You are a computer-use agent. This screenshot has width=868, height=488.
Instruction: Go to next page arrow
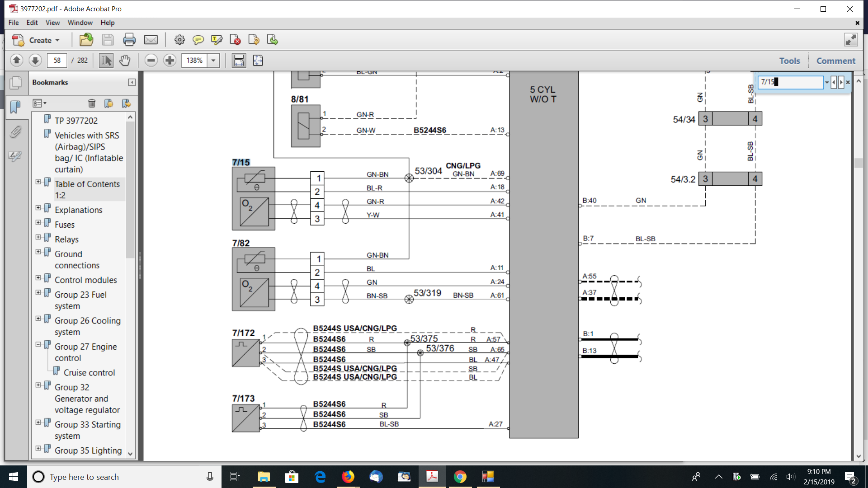35,60
